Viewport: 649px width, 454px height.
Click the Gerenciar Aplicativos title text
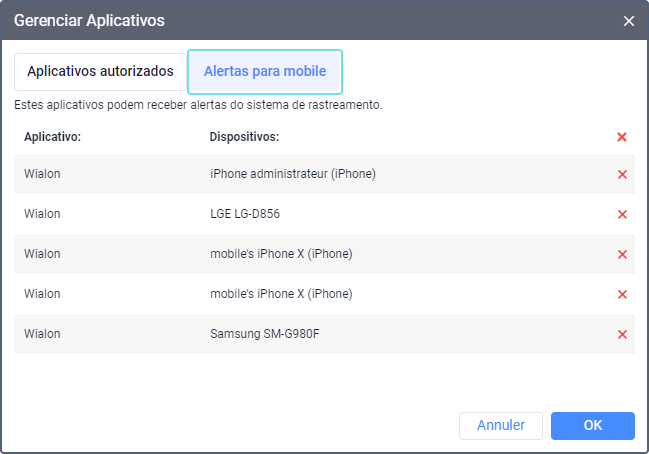tap(89, 20)
